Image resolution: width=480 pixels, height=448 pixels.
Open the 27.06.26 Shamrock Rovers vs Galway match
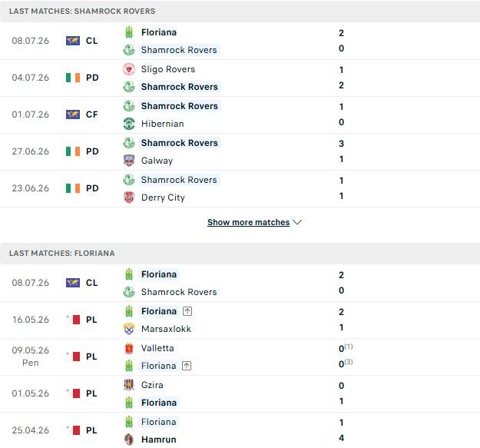tap(240, 152)
